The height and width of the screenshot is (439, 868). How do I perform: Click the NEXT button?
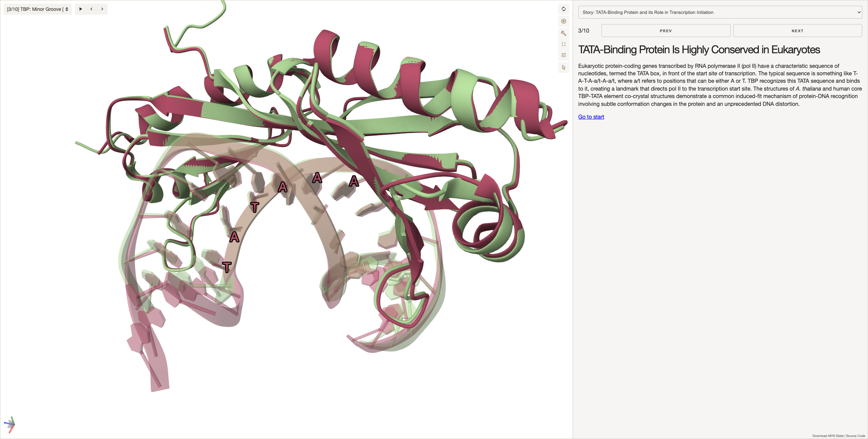click(x=797, y=31)
